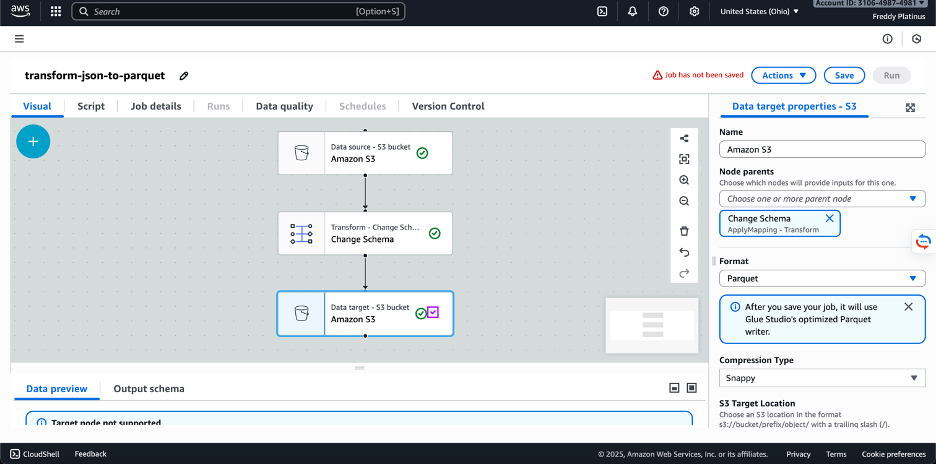936x464 pixels.
Task: Open the AWS services grid menu
Action: pos(56,11)
